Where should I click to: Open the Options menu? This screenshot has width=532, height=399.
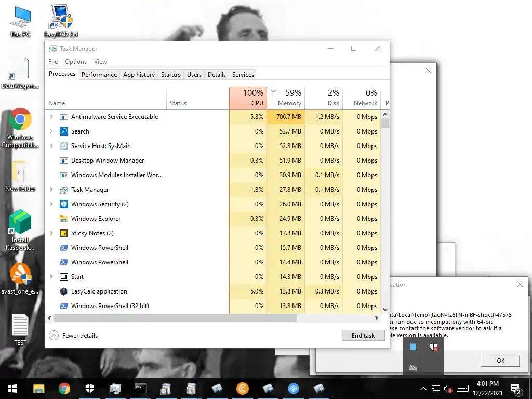pos(76,62)
